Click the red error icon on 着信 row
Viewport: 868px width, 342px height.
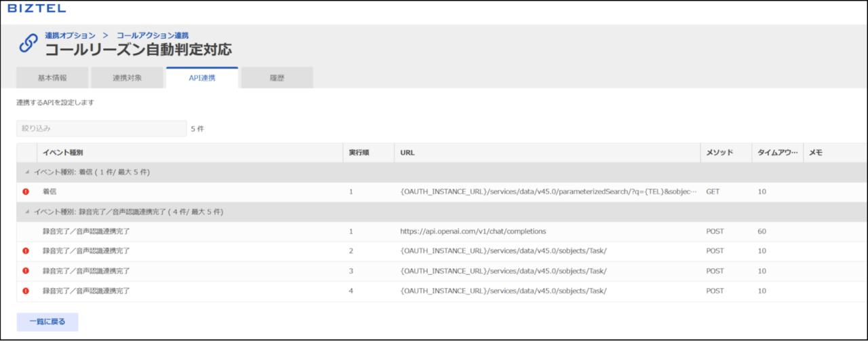[26, 192]
